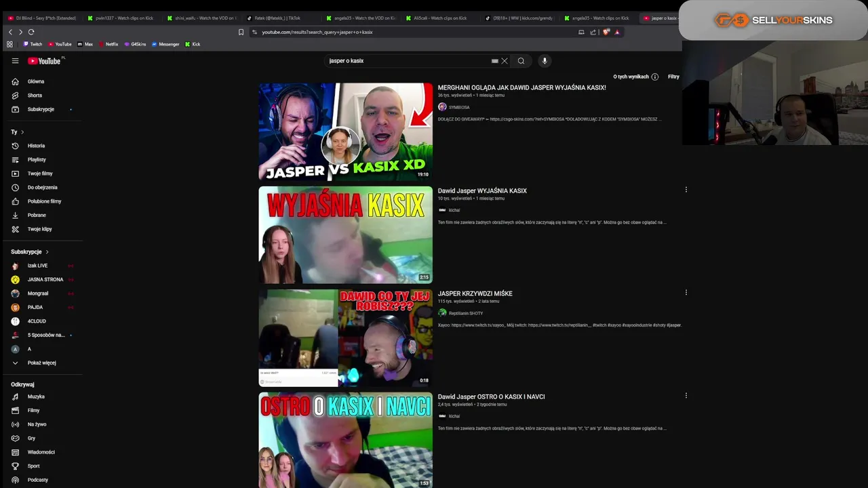Screen dimensions: 868x488
Task: Click the share icon in the address bar
Action: pyautogui.click(x=593, y=32)
